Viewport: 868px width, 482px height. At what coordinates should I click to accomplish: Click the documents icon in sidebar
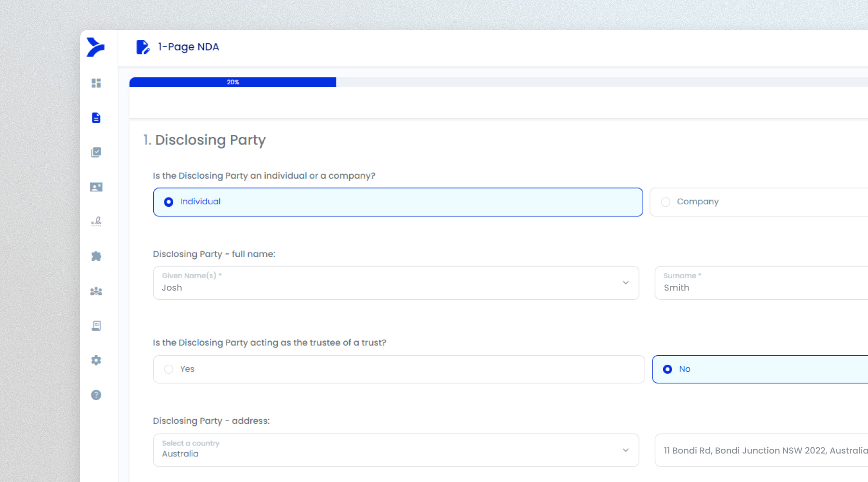96,118
